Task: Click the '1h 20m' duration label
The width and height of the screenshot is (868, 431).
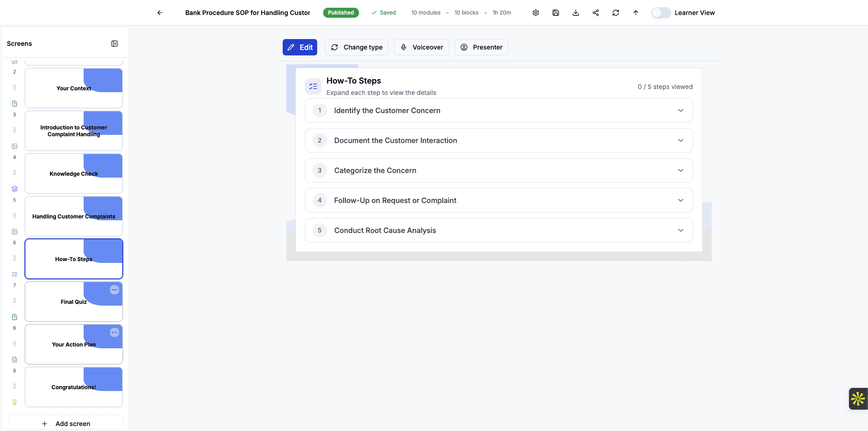Action: [502, 13]
